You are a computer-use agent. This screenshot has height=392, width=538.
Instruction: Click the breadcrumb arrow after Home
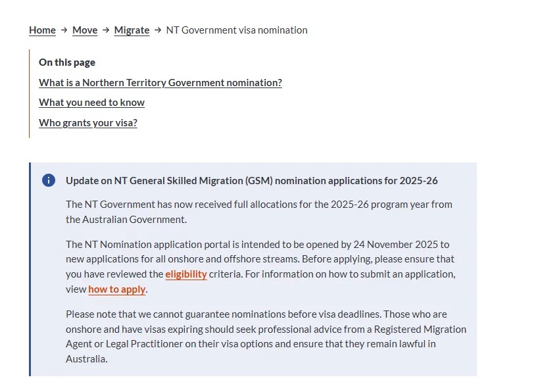coord(64,30)
